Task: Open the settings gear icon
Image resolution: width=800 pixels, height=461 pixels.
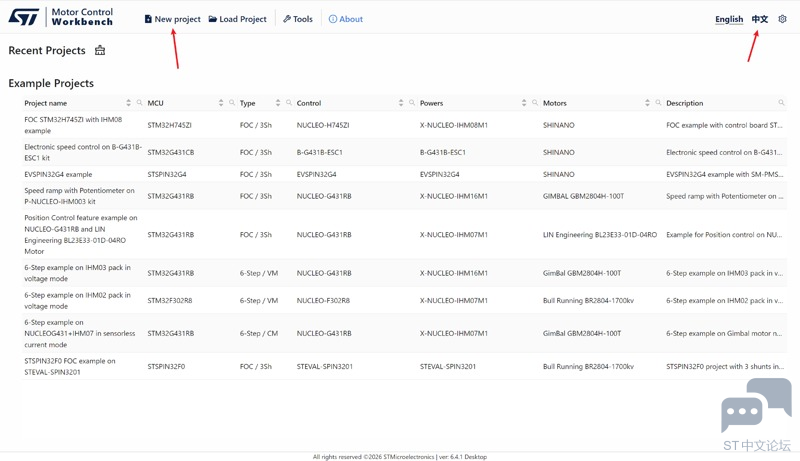Action: coord(782,19)
